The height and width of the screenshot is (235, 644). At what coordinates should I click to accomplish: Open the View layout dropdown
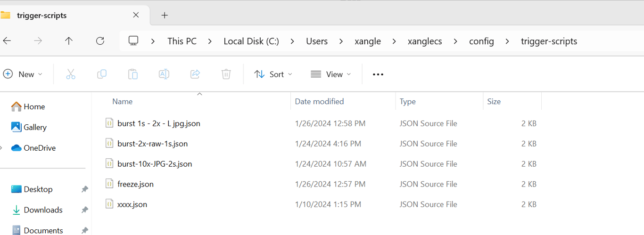331,74
